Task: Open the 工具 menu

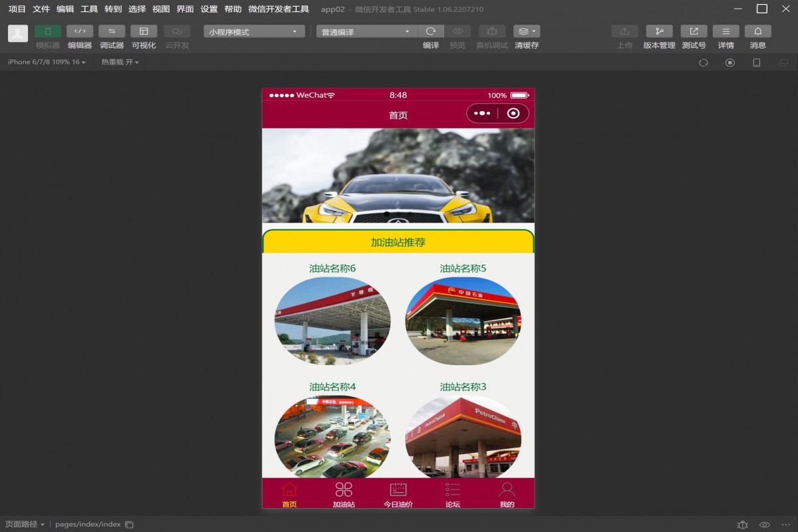Action: point(89,9)
